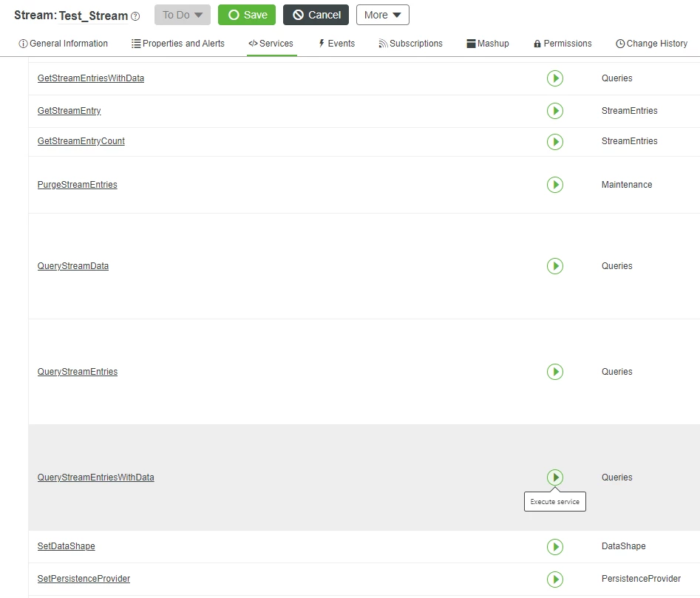This screenshot has height=598, width=700.
Task: Click play icon for QueryStreamEntries
Action: click(x=555, y=372)
